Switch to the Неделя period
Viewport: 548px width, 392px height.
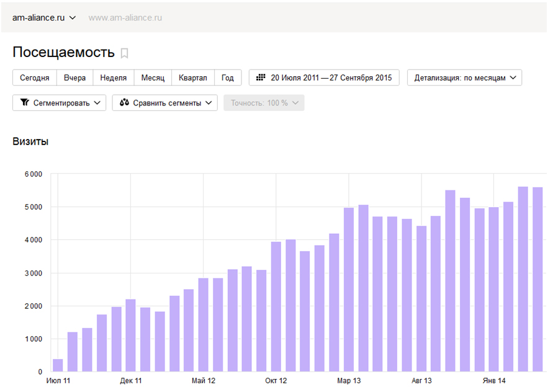[113, 78]
